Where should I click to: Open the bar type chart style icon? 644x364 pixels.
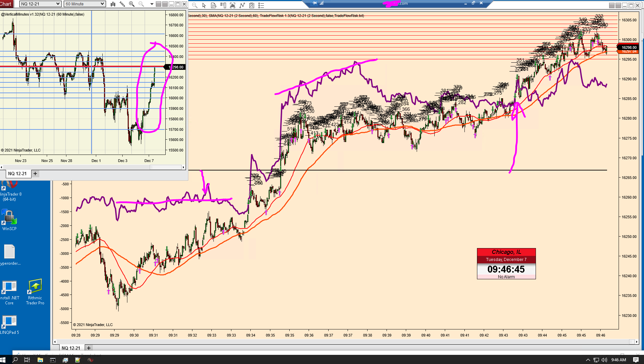coord(113,4)
